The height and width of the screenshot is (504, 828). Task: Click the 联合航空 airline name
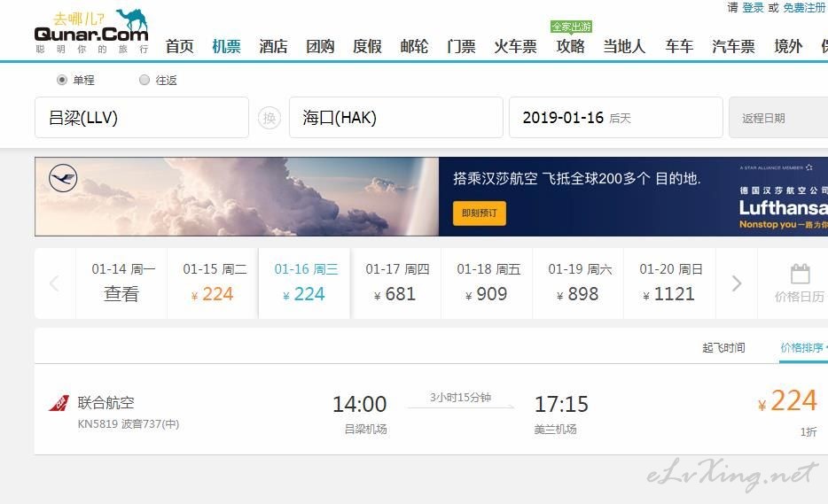[x=106, y=403]
